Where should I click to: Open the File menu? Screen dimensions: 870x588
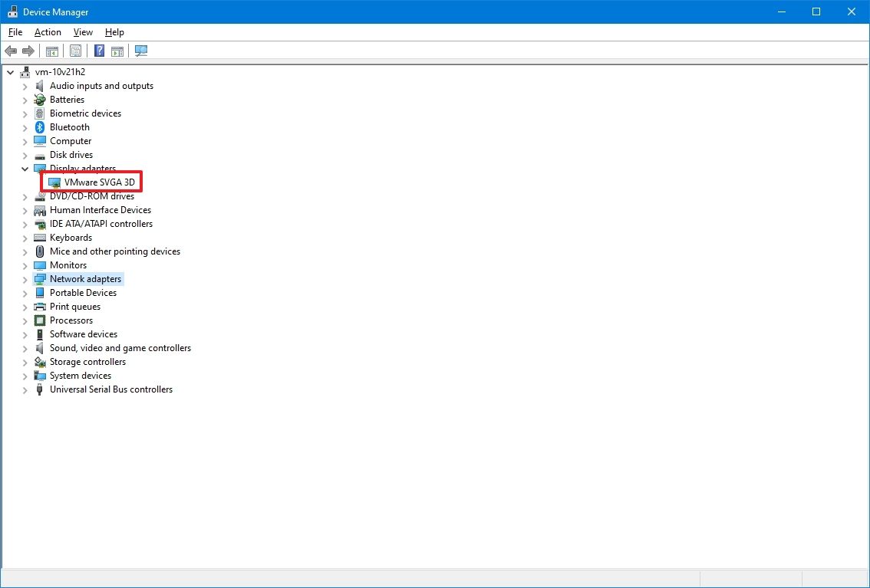[x=15, y=32]
